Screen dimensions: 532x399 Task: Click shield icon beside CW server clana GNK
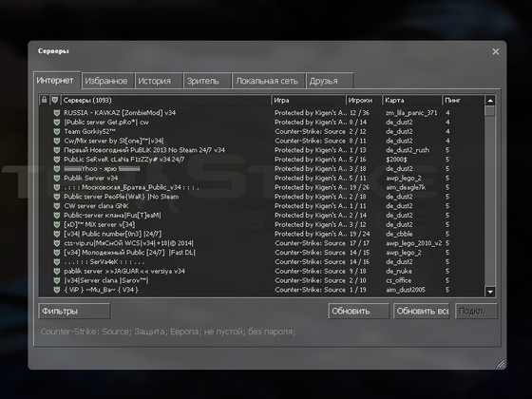(x=57, y=206)
